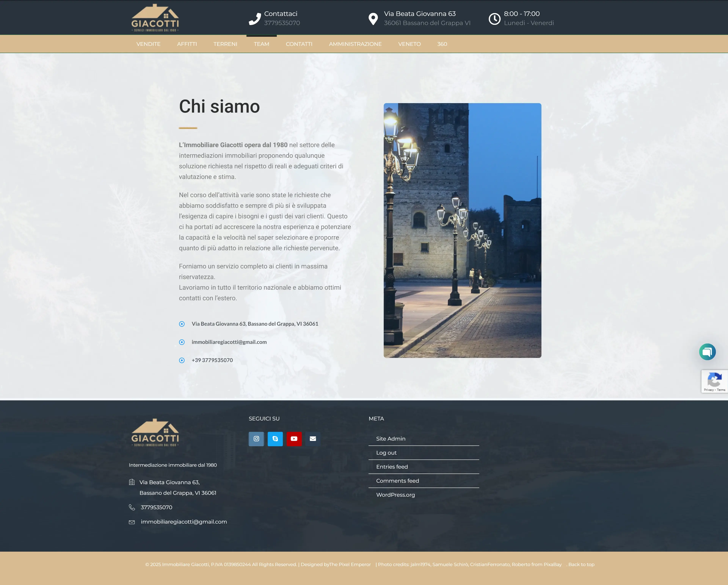Click the map pin location icon
728x585 pixels.
[x=373, y=19]
